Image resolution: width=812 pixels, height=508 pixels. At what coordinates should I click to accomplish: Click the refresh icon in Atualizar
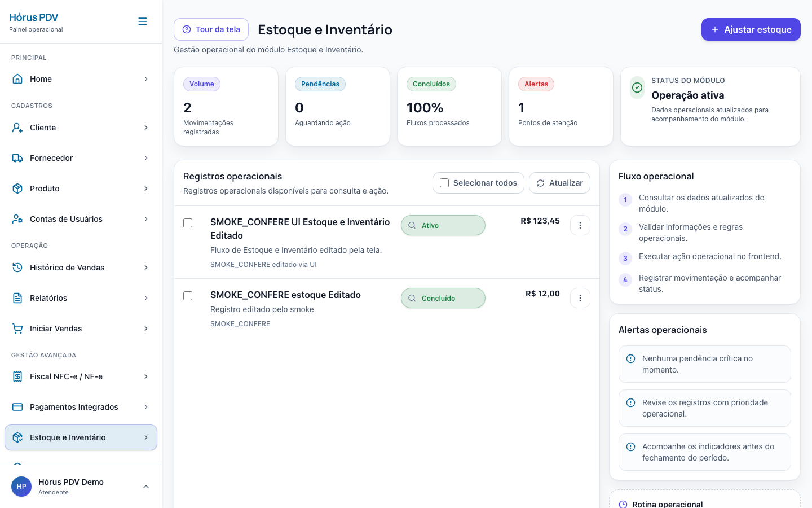tap(540, 183)
